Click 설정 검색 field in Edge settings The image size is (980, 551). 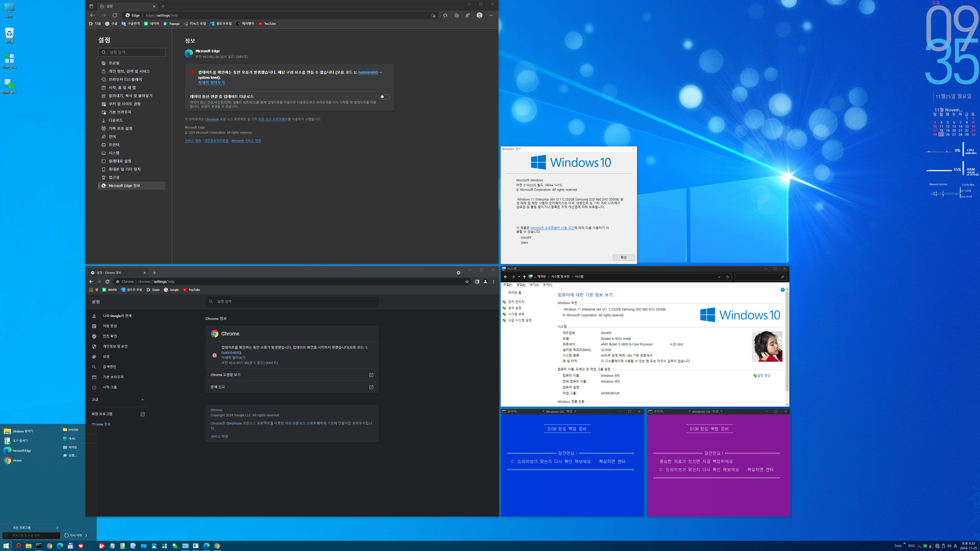pyautogui.click(x=132, y=52)
